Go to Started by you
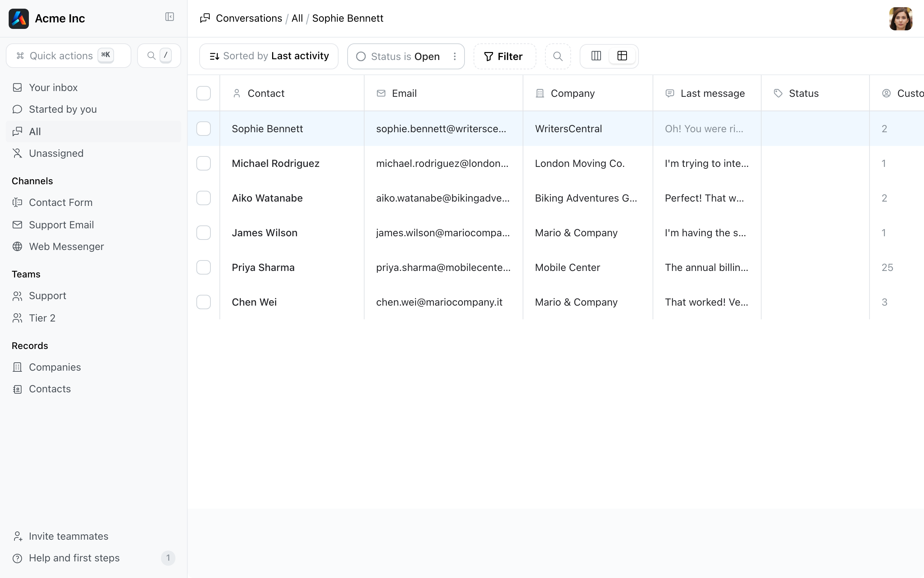The height and width of the screenshot is (578, 924). pyautogui.click(x=93, y=109)
